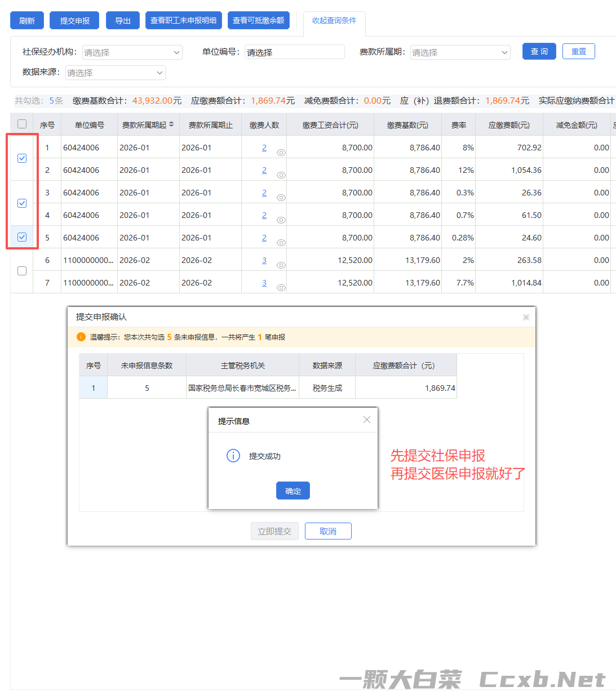Close the 提示信息 popup with X
Viewport: 616px width, 700px height.
367,420
